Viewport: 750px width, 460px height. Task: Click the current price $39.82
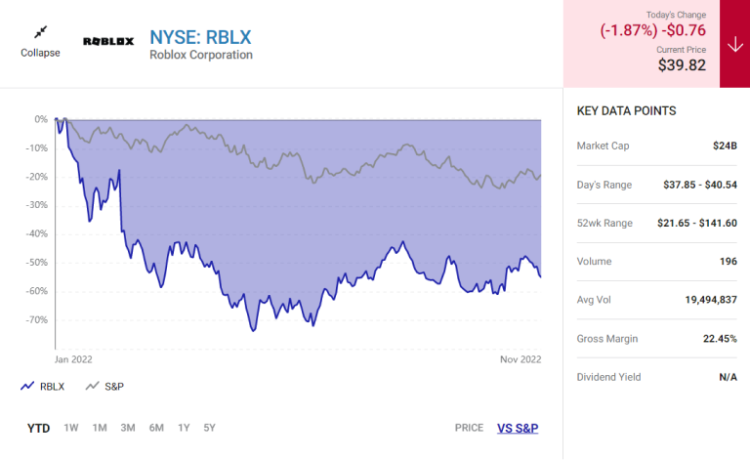[x=682, y=65]
